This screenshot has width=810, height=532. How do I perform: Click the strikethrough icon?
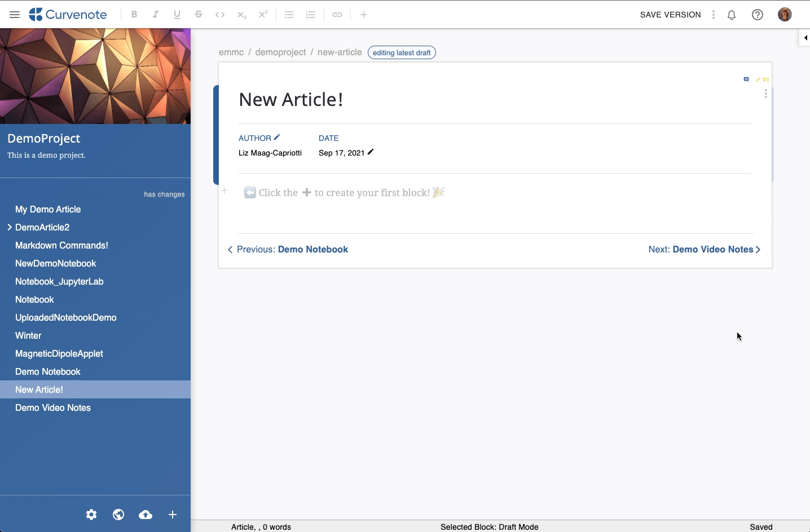click(x=199, y=15)
